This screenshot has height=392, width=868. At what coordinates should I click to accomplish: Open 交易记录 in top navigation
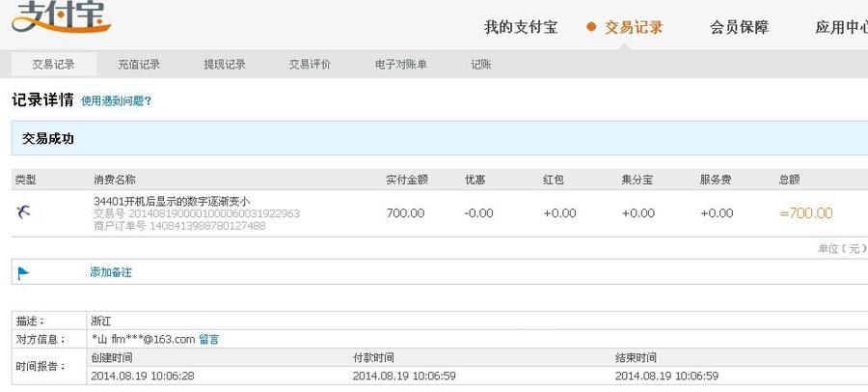click(634, 27)
